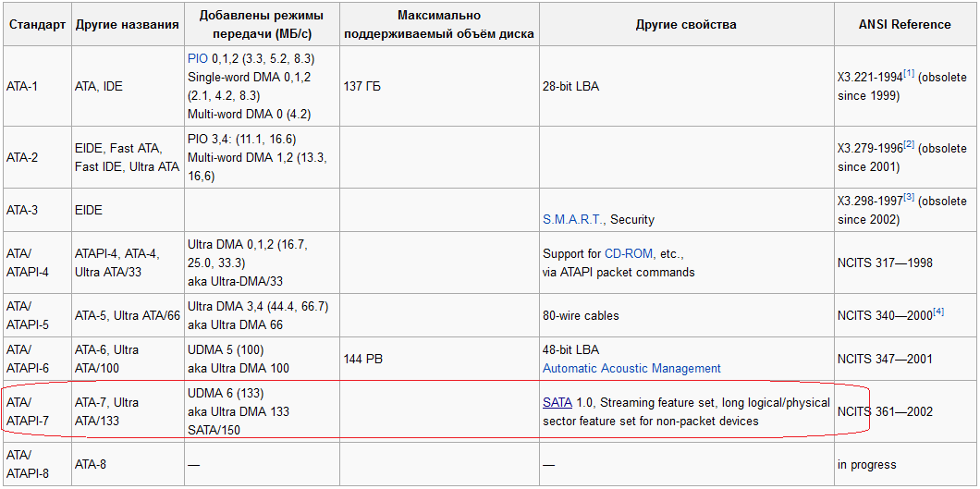Click 'UDMA 6 (133)' text
Viewport: 980px width, 489px height.
click(x=225, y=394)
